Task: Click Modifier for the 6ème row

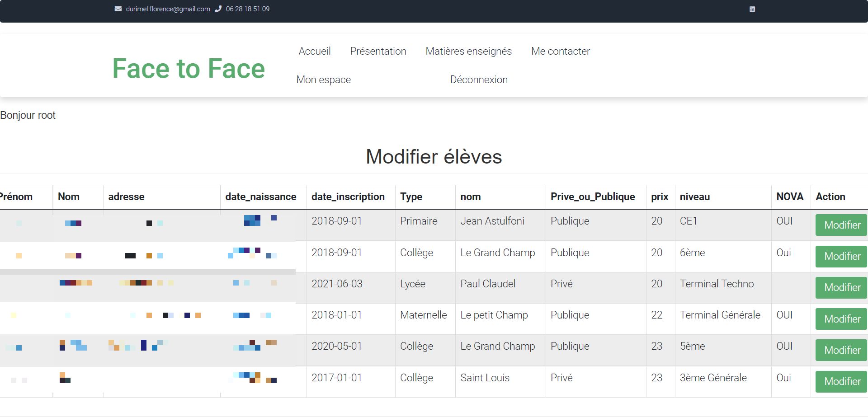Action: pos(842,256)
